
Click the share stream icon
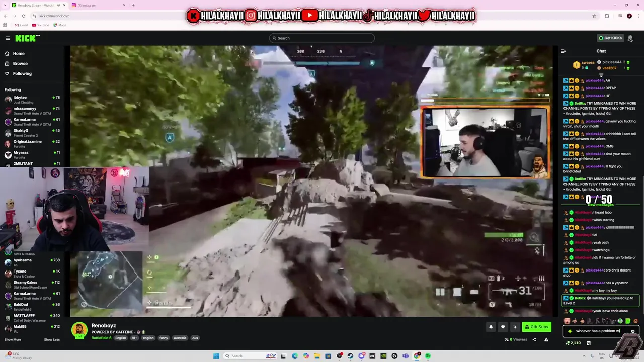tap(534, 339)
